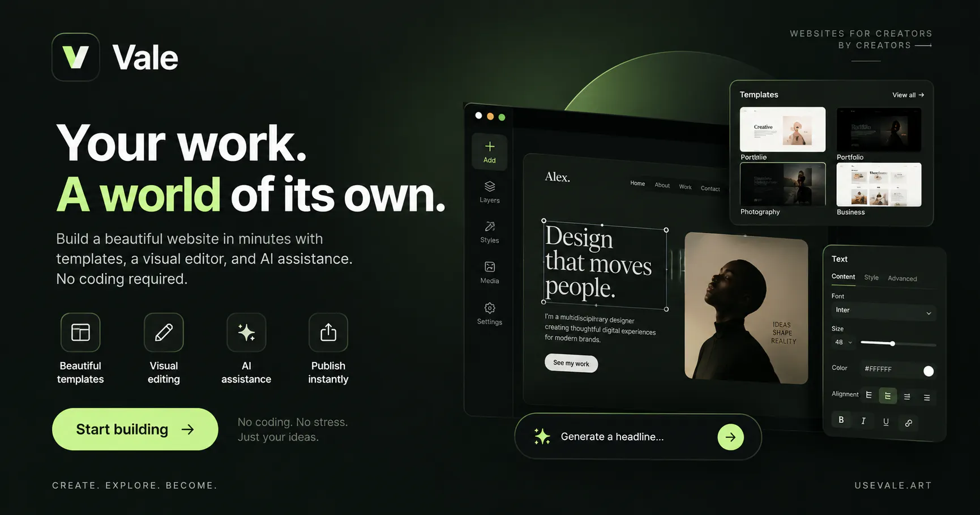Open the Styles tool in sidebar

coord(490,232)
